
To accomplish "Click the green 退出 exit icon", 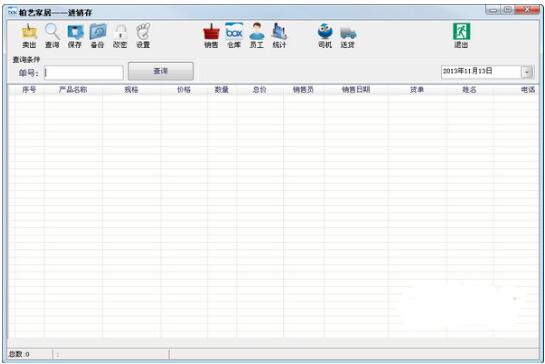I will (x=461, y=35).
